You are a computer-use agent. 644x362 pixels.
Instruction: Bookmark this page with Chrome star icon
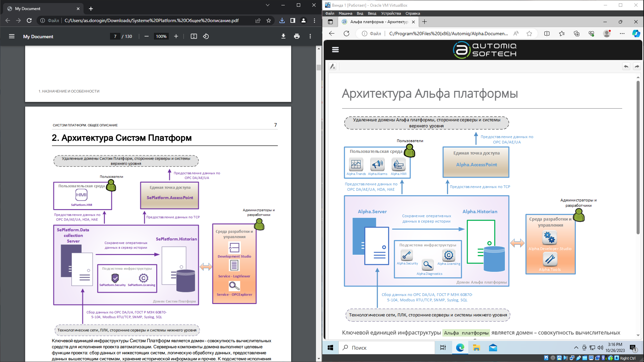pos(269,20)
